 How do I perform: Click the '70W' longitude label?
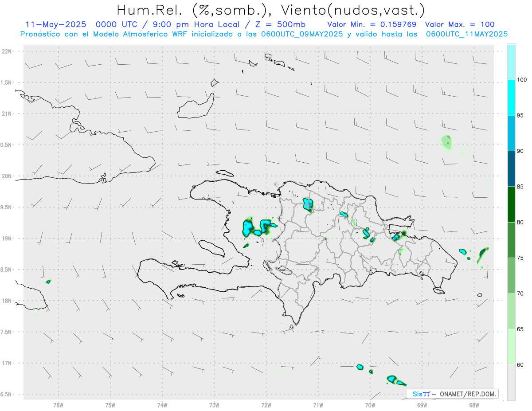pyautogui.click(x=370, y=405)
